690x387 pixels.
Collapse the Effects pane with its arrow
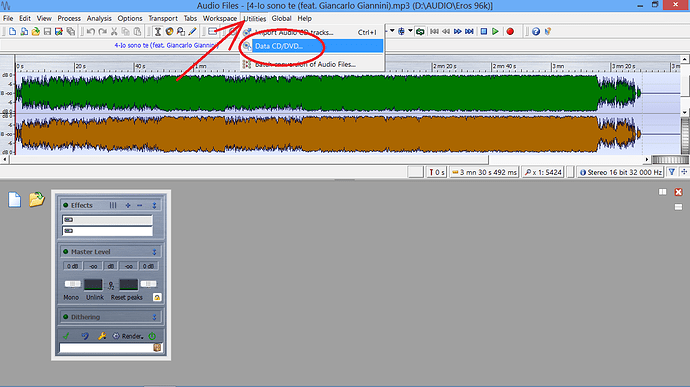(x=154, y=206)
